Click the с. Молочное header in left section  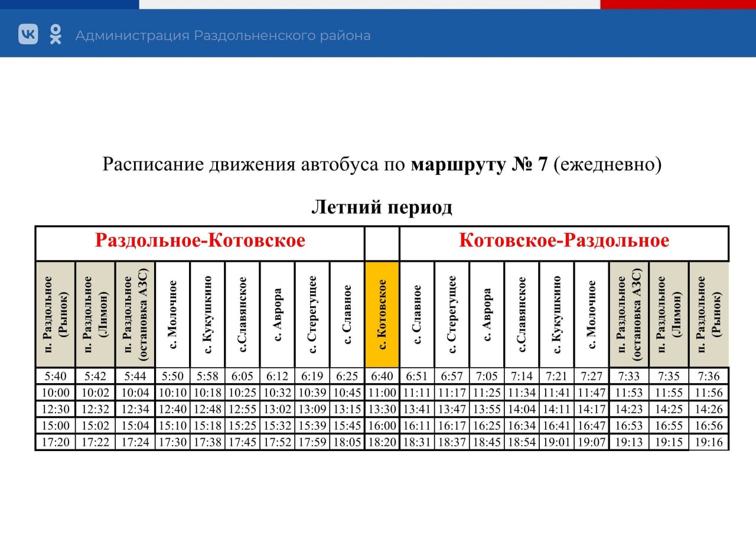tap(172, 314)
